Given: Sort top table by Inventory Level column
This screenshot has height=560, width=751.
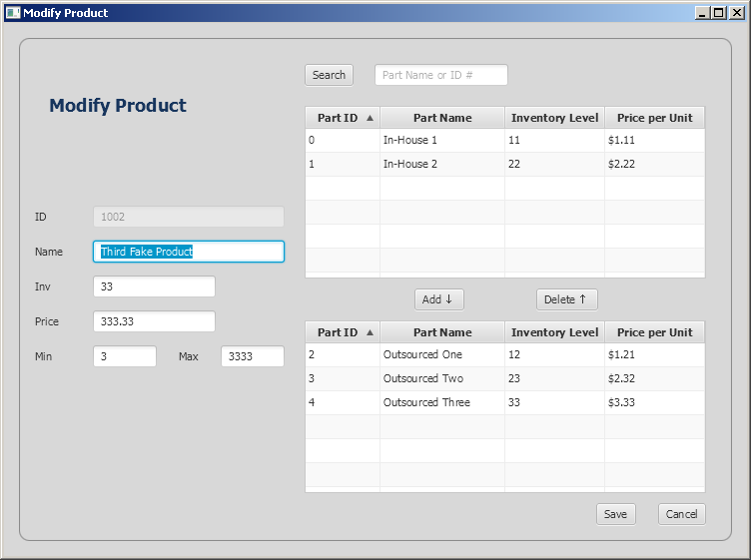Looking at the screenshot, I should click(x=554, y=118).
